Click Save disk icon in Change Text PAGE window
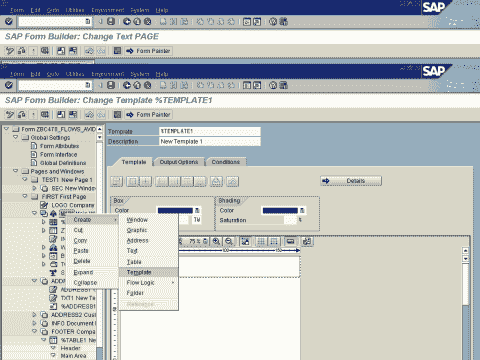This screenshot has width=480, height=360. pyautogui.click(x=111, y=22)
